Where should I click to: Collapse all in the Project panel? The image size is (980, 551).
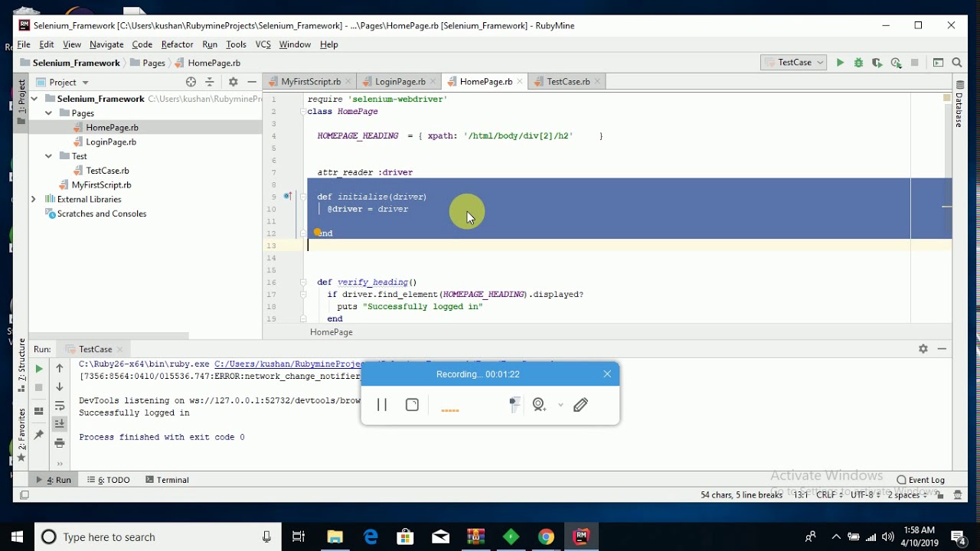[210, 82]
